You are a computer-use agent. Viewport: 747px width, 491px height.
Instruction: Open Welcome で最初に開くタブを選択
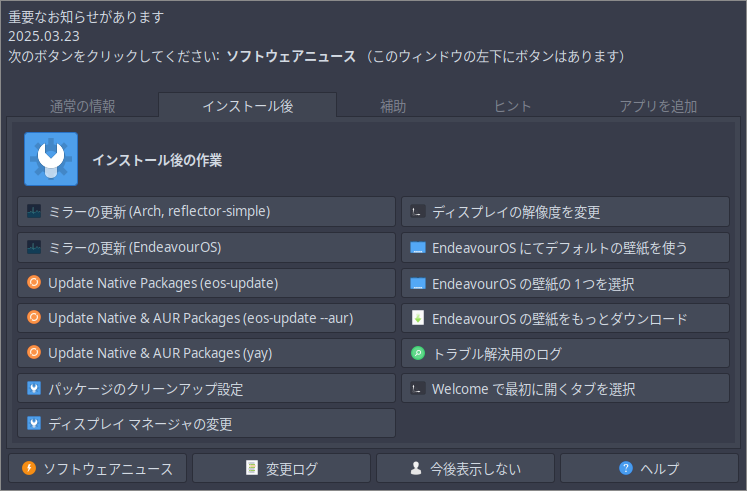pos(565,388)
